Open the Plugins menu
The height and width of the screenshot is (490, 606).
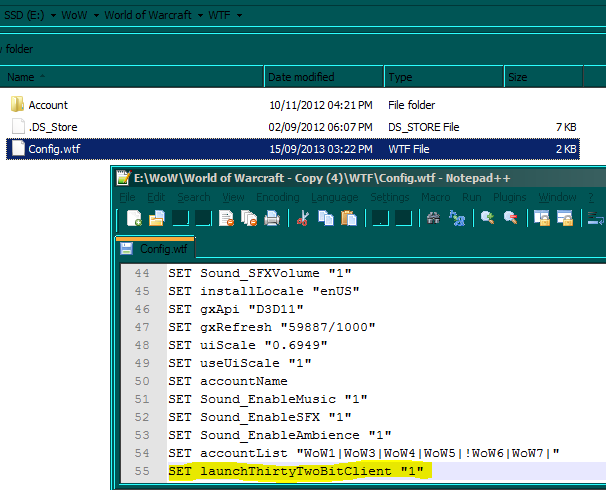[509, 197]
